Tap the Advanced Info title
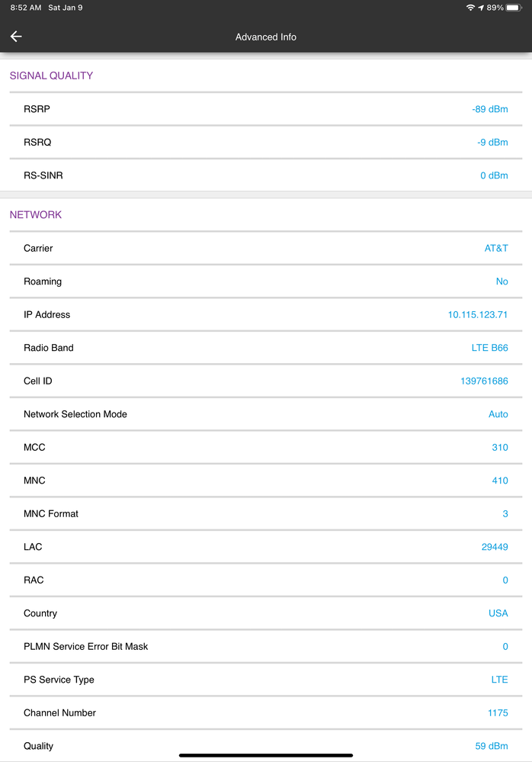This screenshot has width=532, height=762. coord(266,37)
